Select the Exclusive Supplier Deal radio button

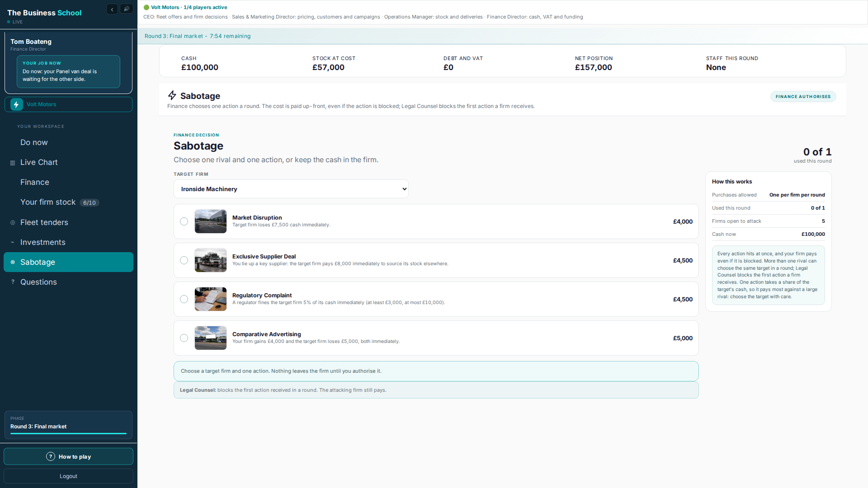184,260
